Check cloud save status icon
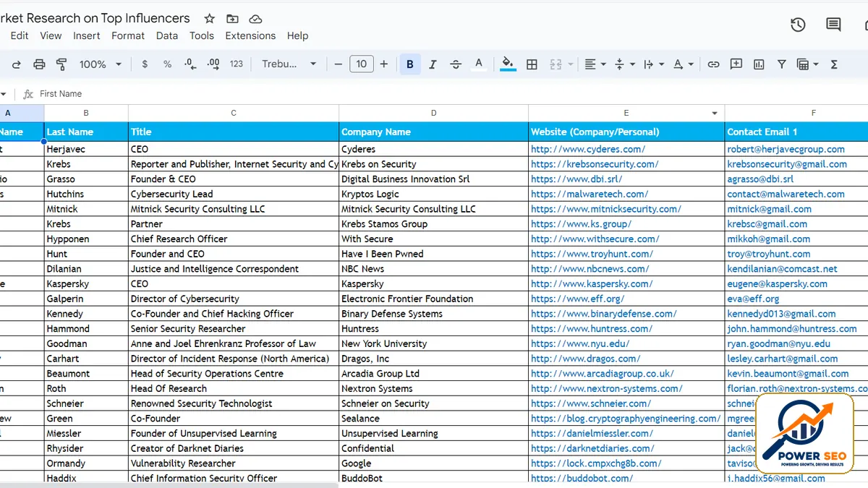 coord(255,19)
